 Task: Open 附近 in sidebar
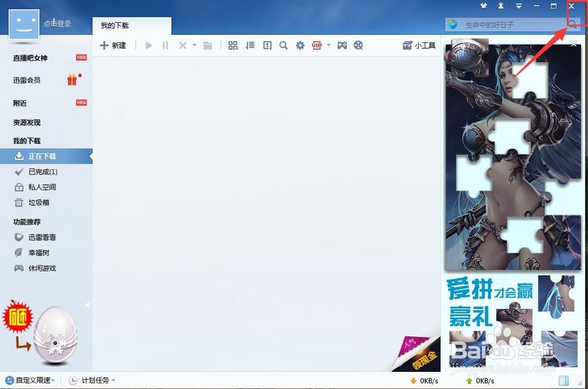click(20, 103)
